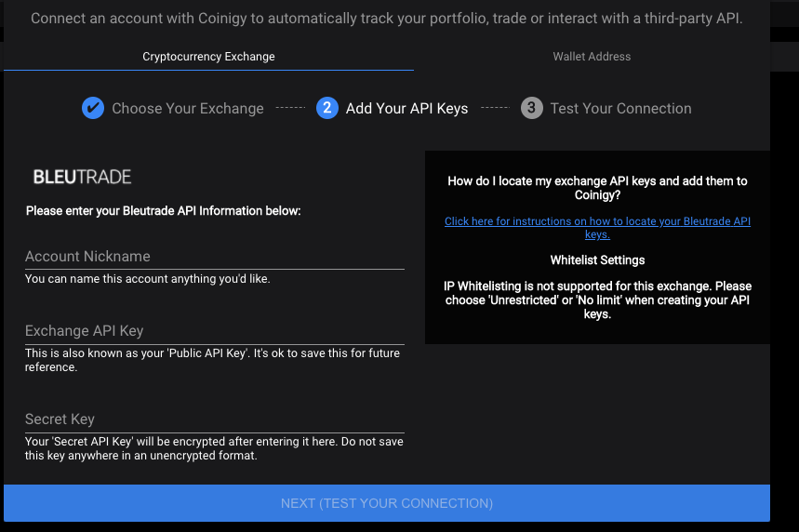
Task: Select the Add Your API Keys step label
Action: 406,109
